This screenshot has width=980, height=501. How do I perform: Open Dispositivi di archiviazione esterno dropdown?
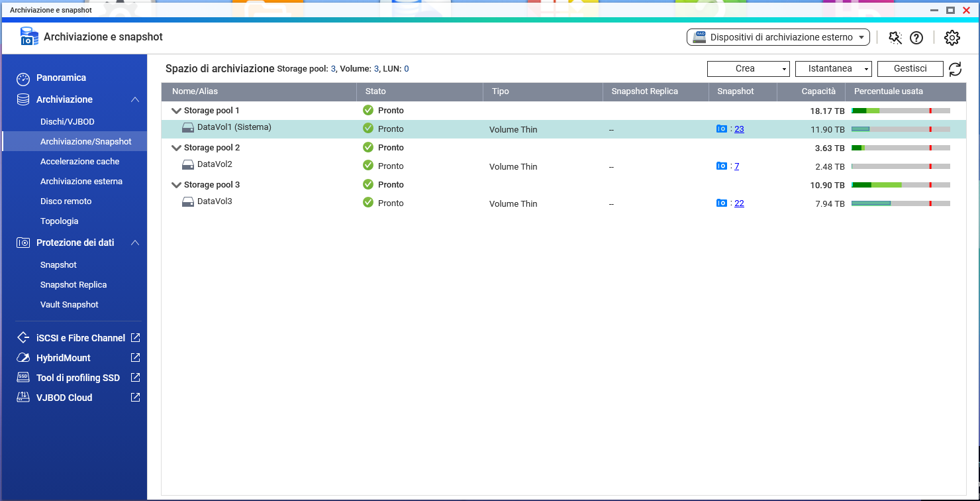(778, 38)
